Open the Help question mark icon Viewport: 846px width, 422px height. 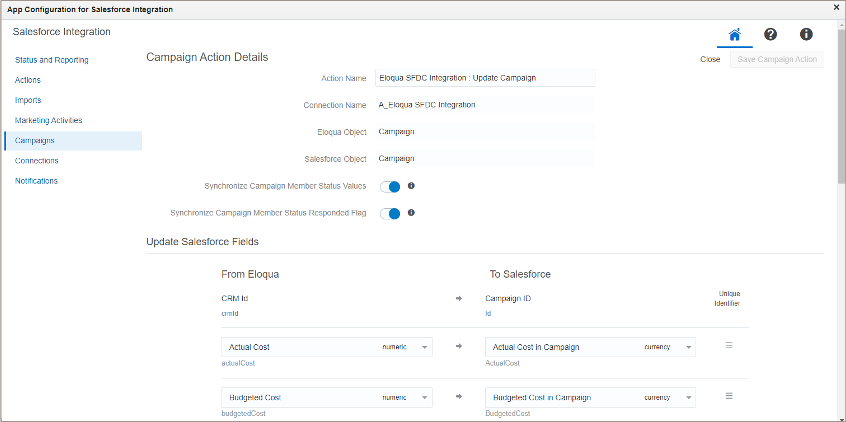pyautogui.click(x=770, y=35)
